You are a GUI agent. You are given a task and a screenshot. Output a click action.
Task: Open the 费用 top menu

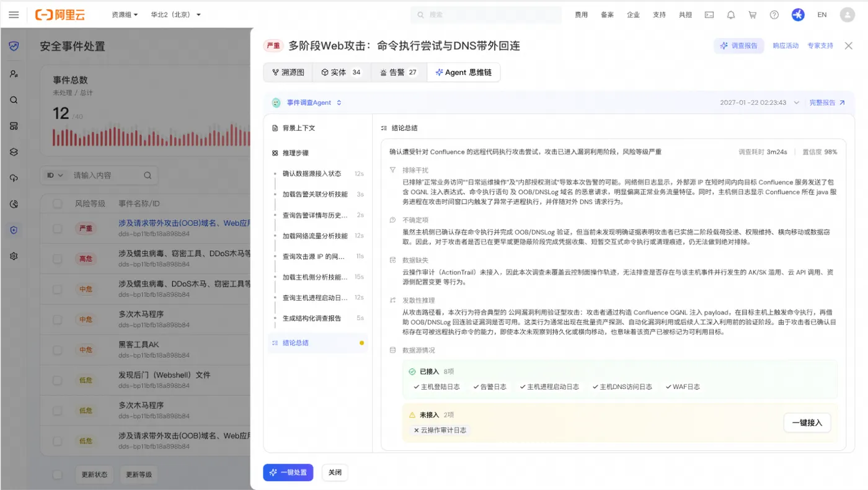[581, 15]
